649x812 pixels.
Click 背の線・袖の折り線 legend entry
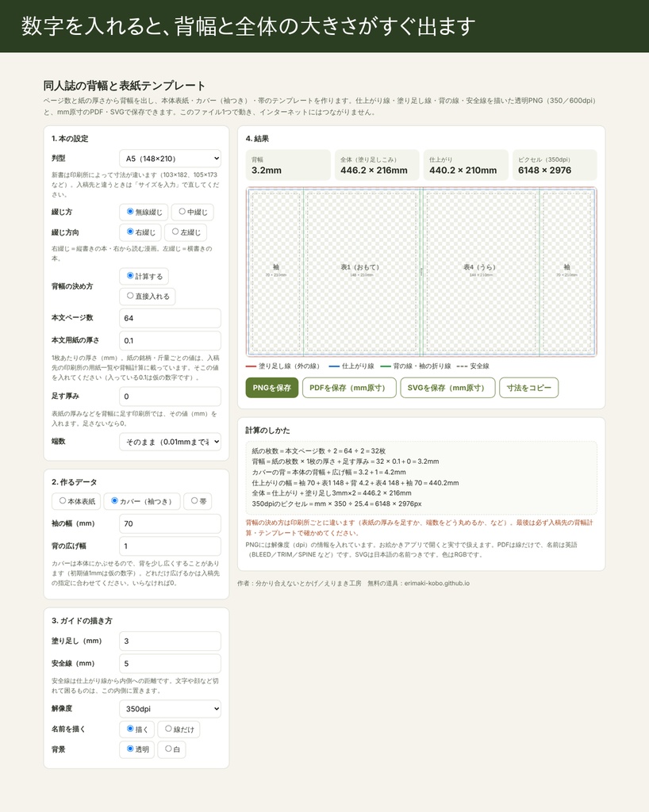click(x=416, y=366)
